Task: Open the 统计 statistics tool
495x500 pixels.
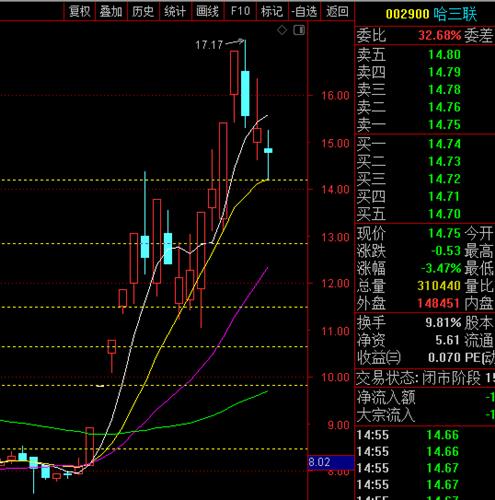Action: coord(175,12)
